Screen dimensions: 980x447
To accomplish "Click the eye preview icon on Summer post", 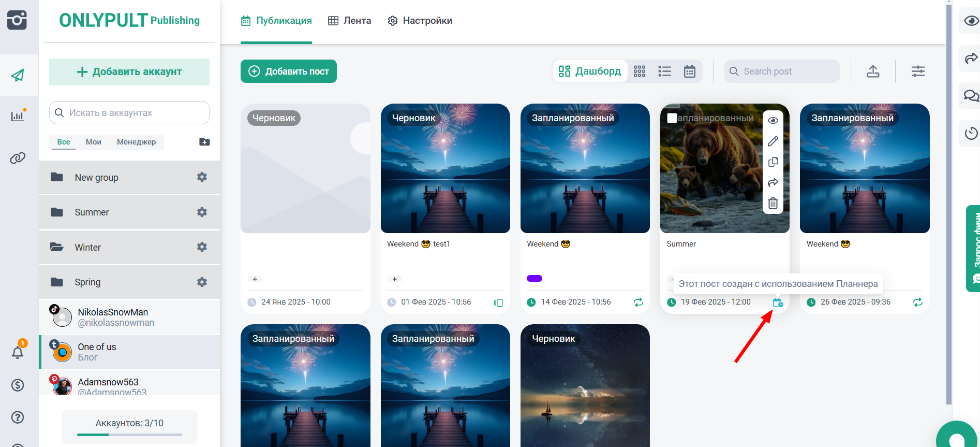I will pyautogui.click(x=773, y=121).
